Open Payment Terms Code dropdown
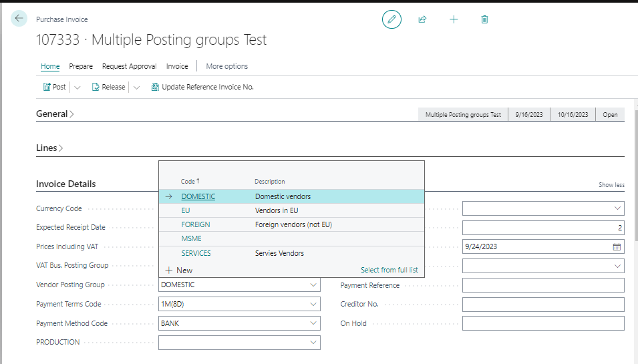This screenshot has width=638, height=364. point(313,304)
